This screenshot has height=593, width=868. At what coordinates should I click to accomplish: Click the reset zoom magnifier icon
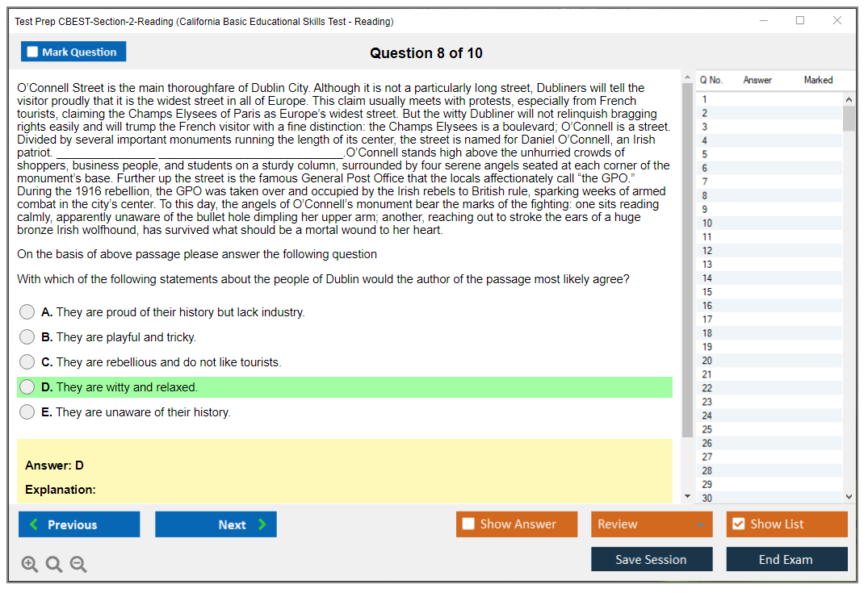point(54,565)
